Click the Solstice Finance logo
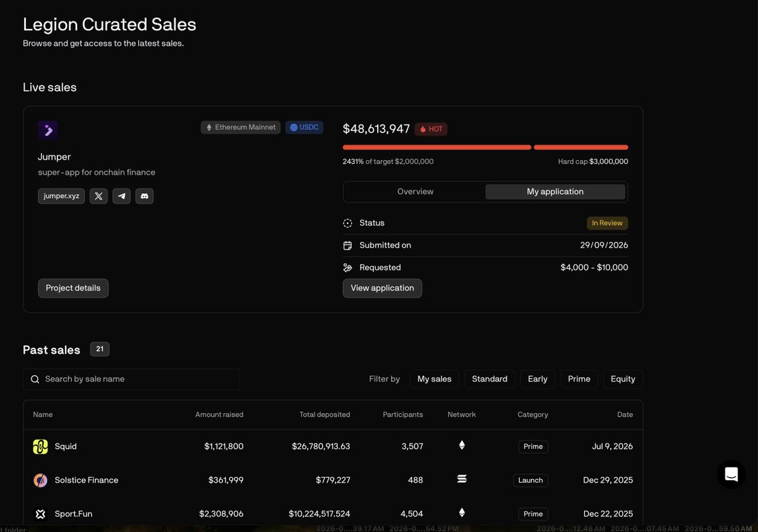This screenshot has width=758, height=532. click(40, 480)
